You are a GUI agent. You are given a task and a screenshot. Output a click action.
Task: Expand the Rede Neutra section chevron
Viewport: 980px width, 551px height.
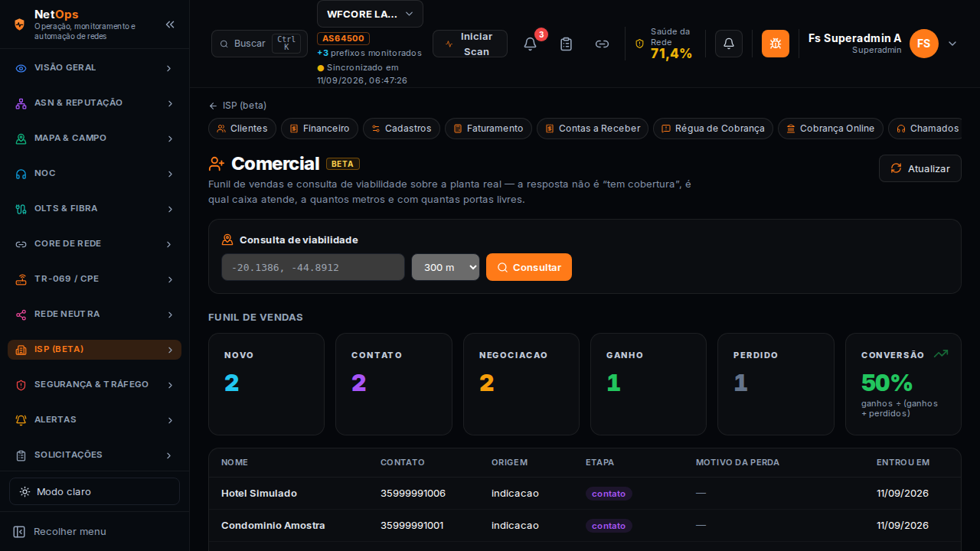pyautogui.click(x=170, y=315)
